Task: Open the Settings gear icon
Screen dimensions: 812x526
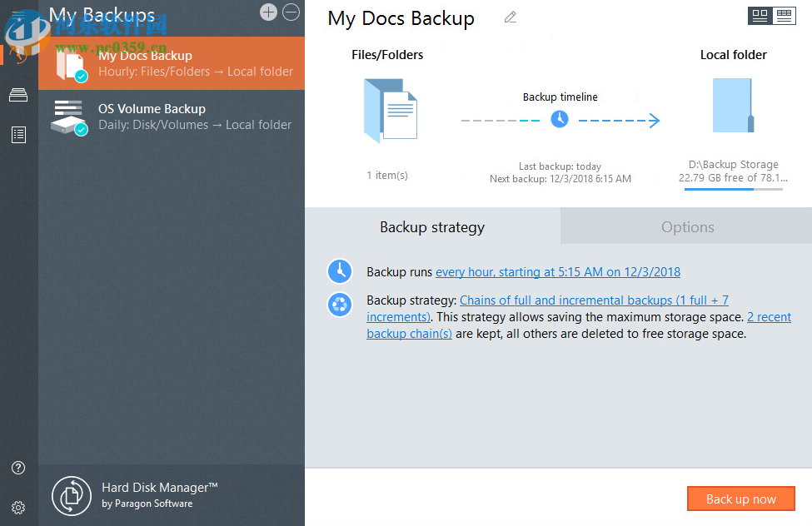Action: [x=18, y=508]
